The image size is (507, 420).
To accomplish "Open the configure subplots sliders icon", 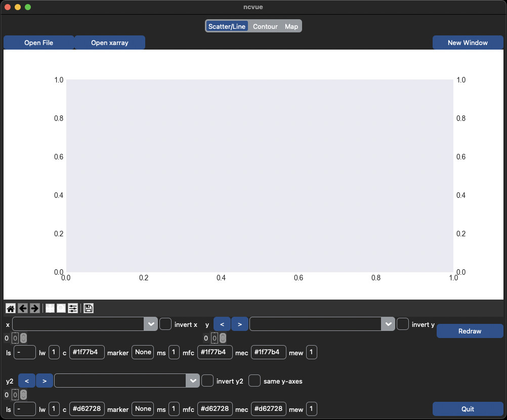I will (x=73, y=309).
